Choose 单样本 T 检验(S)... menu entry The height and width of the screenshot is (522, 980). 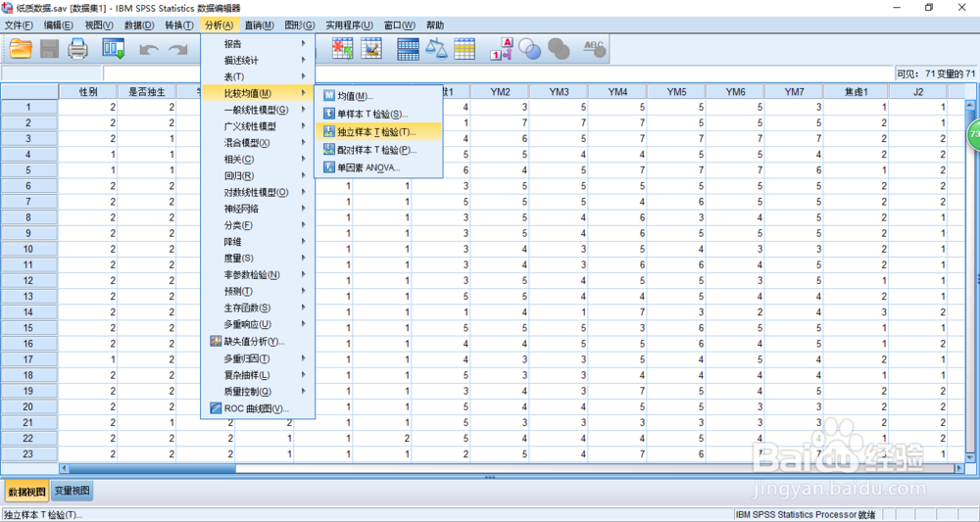378,115
